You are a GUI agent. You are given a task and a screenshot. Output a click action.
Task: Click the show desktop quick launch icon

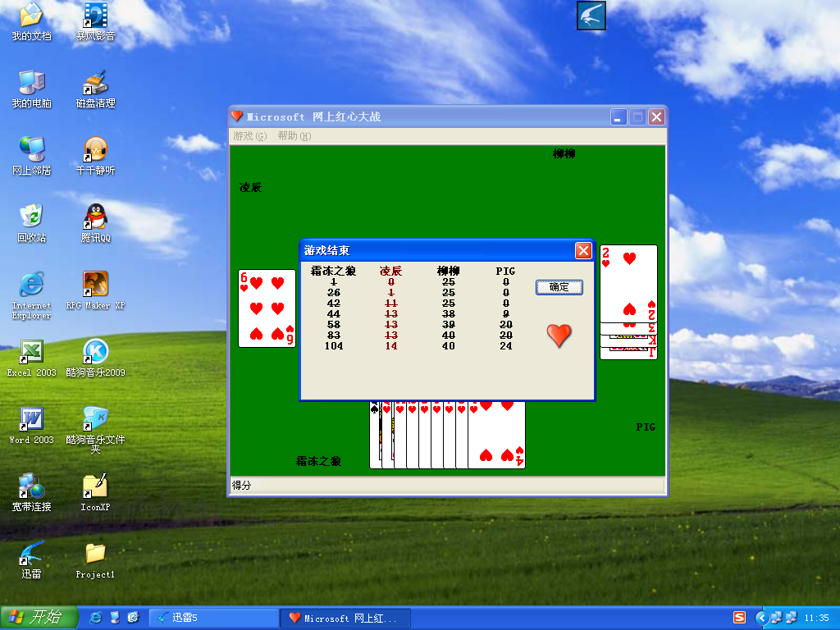pos(115,618)
